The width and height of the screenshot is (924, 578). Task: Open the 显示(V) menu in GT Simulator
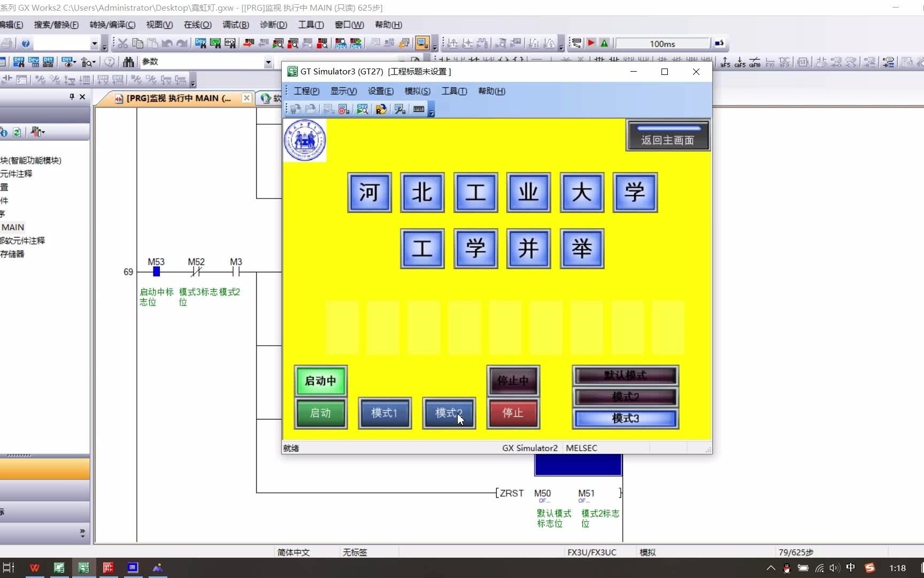[343, 91]
